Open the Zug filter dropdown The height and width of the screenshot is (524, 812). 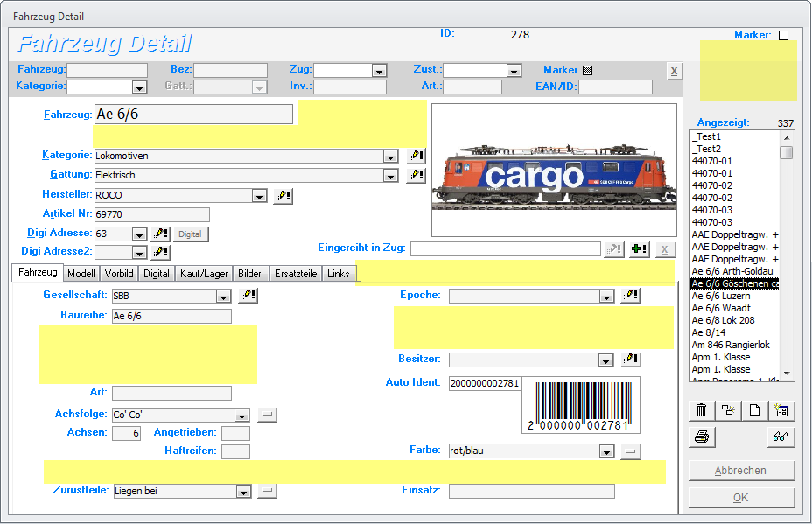click(379, 71)
